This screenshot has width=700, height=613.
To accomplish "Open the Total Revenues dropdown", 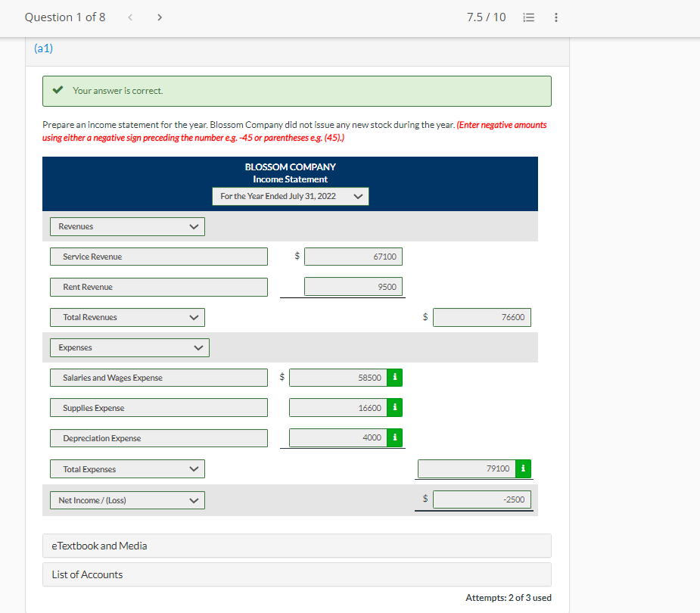I will (x=126, y=316).
